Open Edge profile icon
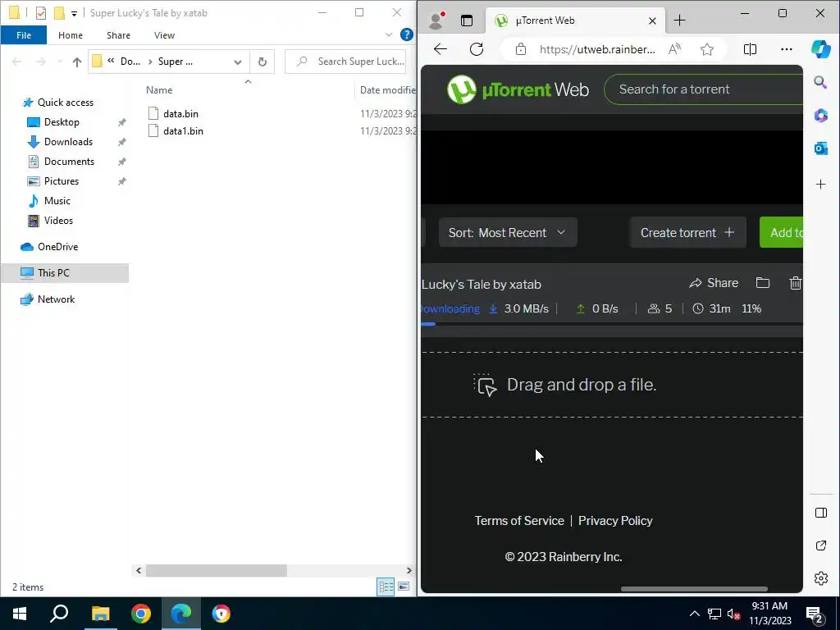This screenshot has height=630, width=840. (x=437, y=21)
